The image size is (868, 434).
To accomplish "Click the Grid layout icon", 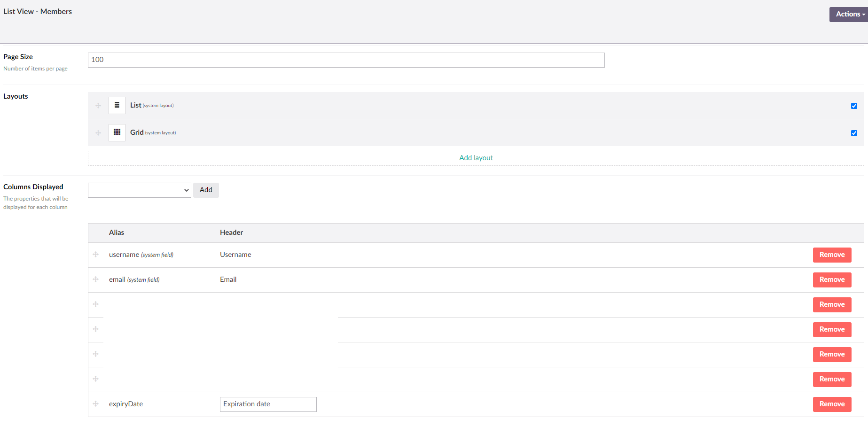I will pos(117,132).
